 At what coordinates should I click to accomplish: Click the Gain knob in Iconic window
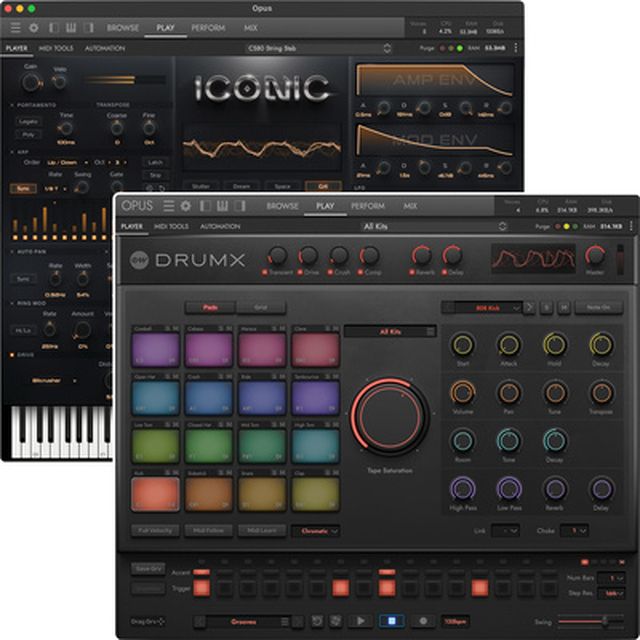tap(31, 82)
